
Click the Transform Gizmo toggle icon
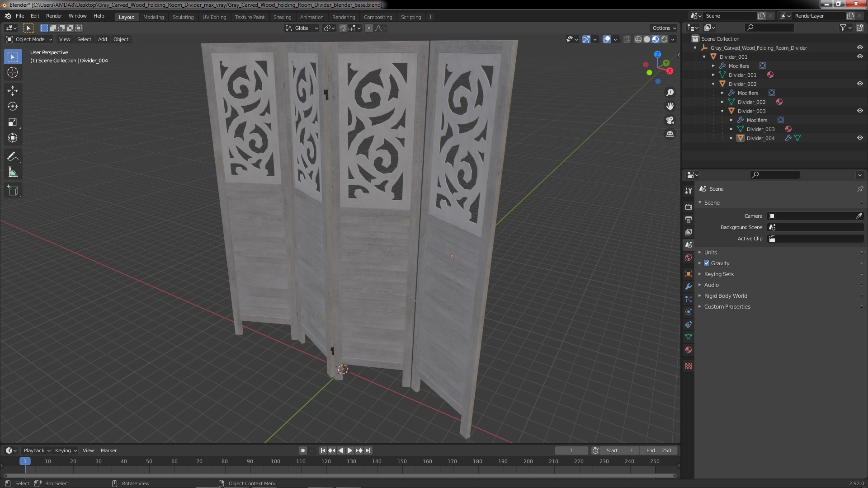click(586, 38)
